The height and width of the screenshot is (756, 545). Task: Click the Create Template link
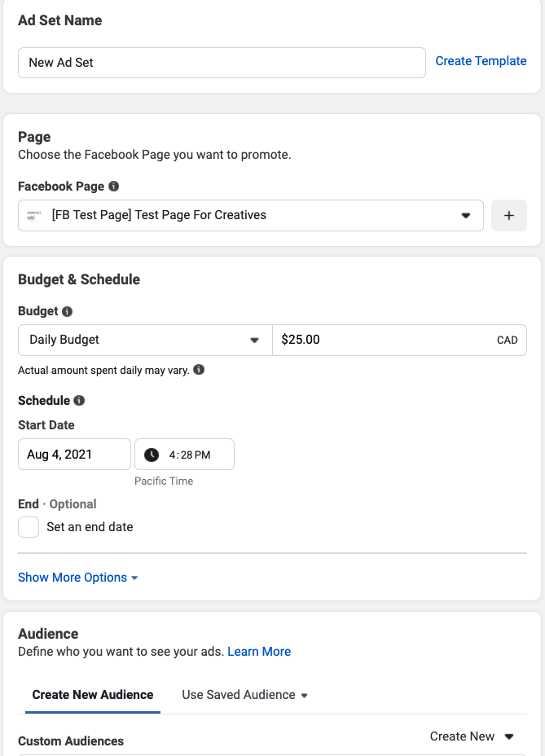pyautogui.click(x=481, y=61)
